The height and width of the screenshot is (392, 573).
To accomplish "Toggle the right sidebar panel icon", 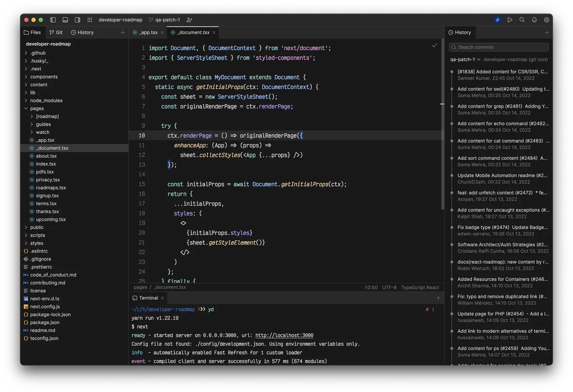I will (x=77, y=20).
